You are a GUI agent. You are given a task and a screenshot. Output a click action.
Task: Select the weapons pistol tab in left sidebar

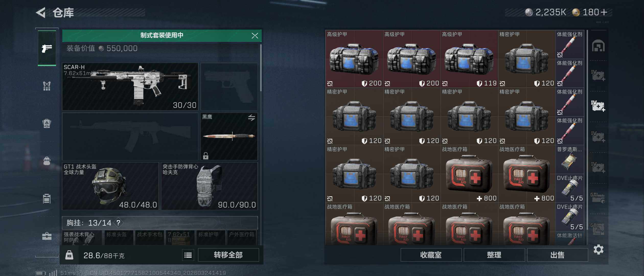click(x=47, y=48)
